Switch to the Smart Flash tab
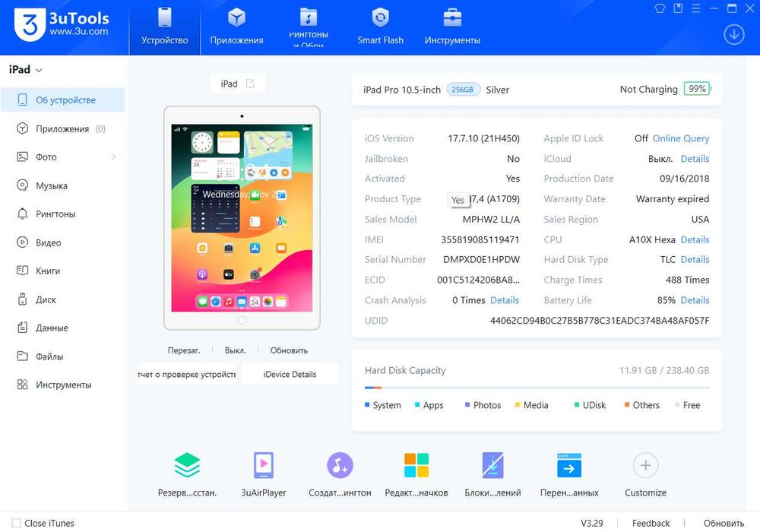The width and height of the screenshot is (760, 532). click(x=380, y=27)
